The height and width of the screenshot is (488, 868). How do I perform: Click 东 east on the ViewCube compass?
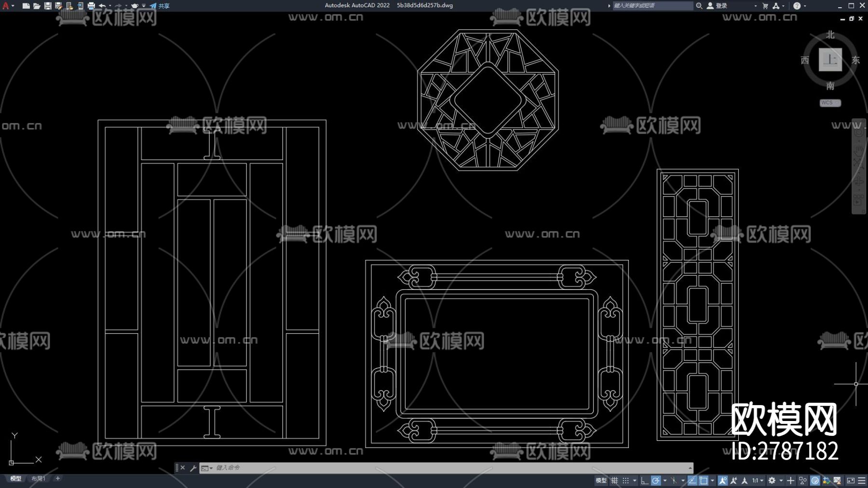[856, 60]
